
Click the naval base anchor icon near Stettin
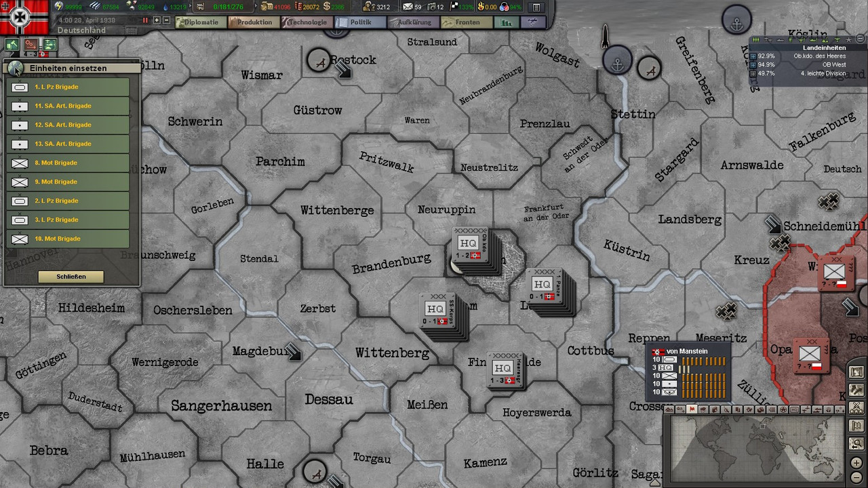618,60
